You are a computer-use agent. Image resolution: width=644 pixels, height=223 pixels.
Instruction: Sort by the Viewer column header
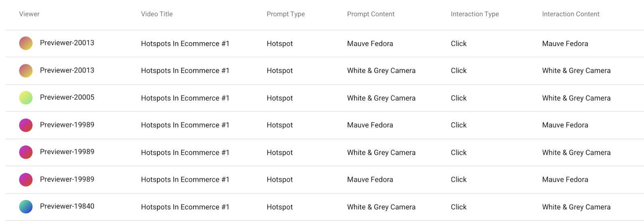[x=29, y=14]
